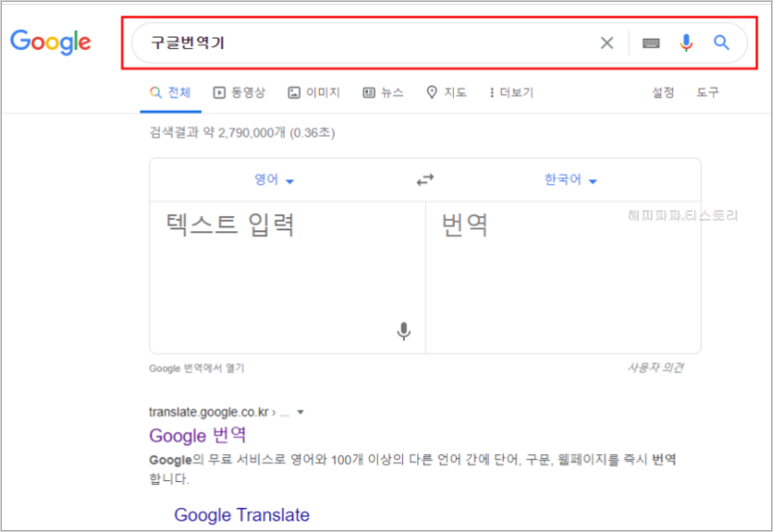Switch to the 동영상 tab
This screenshot has height=532, width=773.
pos(239,93)
